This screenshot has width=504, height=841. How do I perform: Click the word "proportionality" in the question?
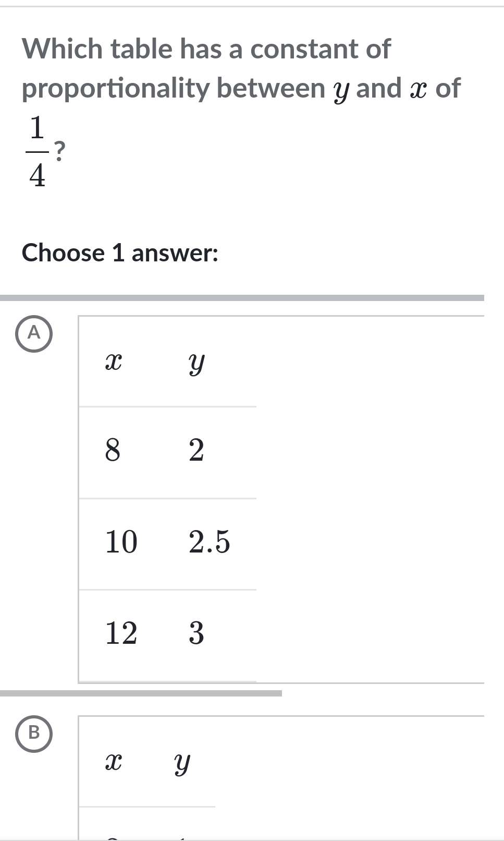point(115,88)
